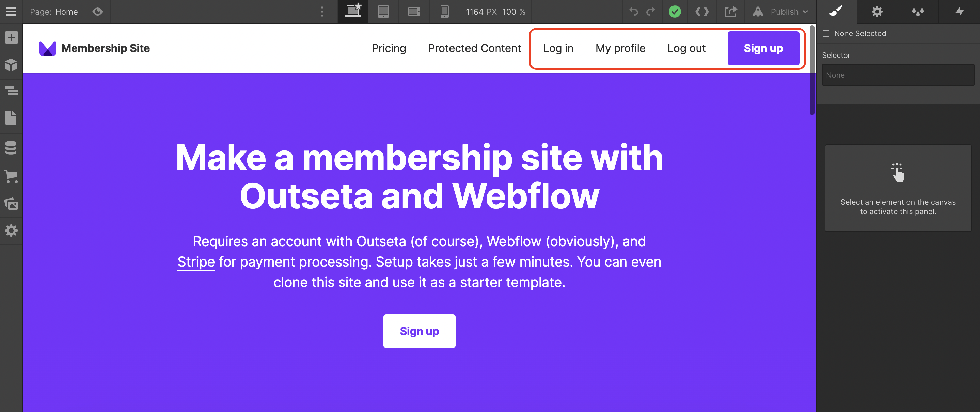The width and height of the screenshot is (980, 412).
Task: Click the Selector None input field
Action: tap(898, 75)
